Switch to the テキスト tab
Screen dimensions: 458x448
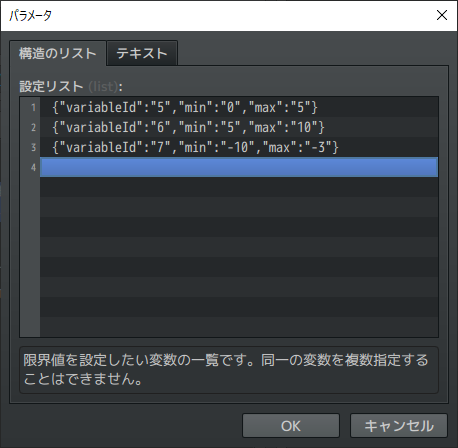(x=142, y=53)
